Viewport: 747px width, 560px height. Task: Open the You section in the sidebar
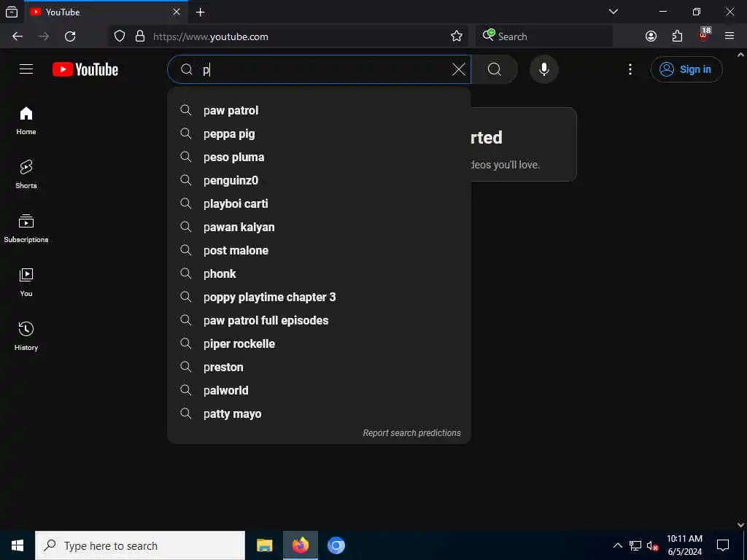[26, 282]
